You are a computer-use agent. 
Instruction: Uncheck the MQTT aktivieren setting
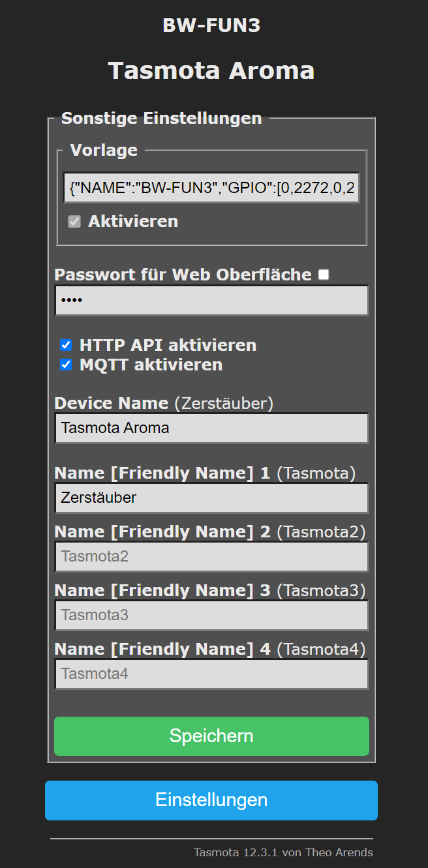66,365
